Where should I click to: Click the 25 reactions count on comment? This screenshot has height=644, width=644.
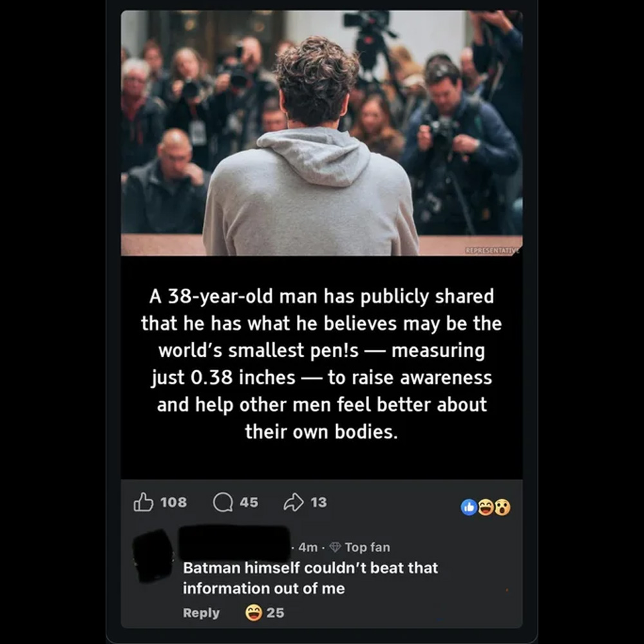tap(275, 612)
